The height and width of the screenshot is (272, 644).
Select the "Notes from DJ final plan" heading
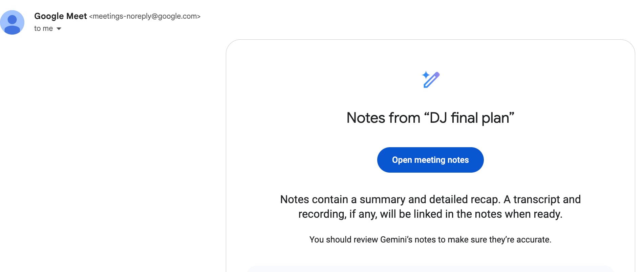point(430,118)
